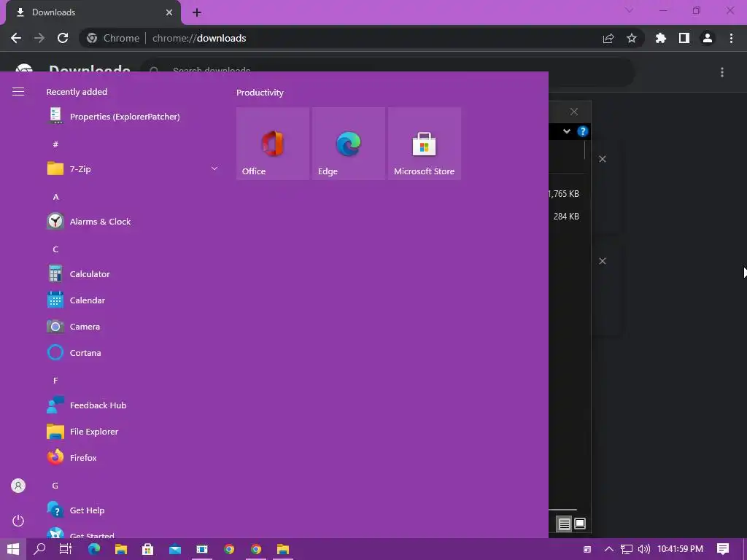Launch Cortana from the app list
The image size is (747, 560).
coord(133,352)
